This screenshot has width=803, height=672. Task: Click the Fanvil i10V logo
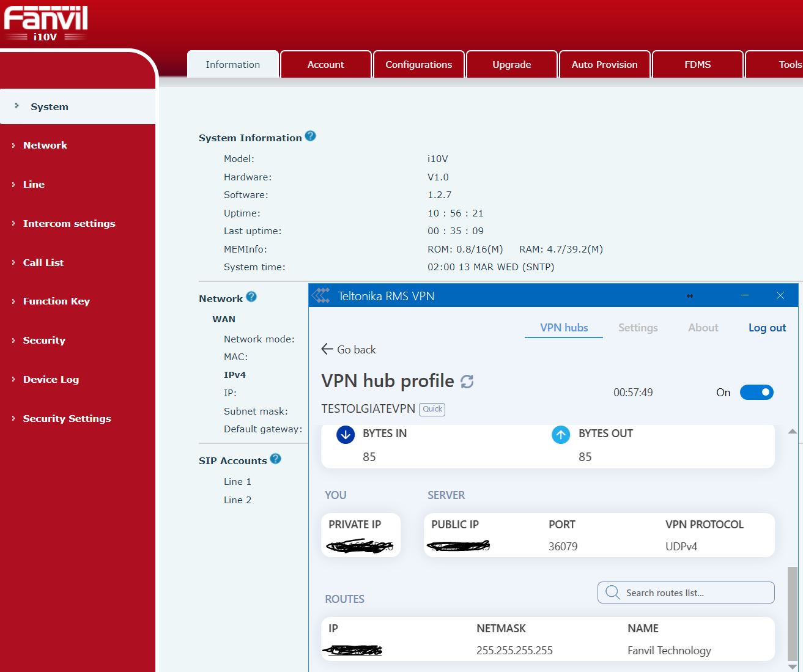pyautogui.click(x=46, y=23)
